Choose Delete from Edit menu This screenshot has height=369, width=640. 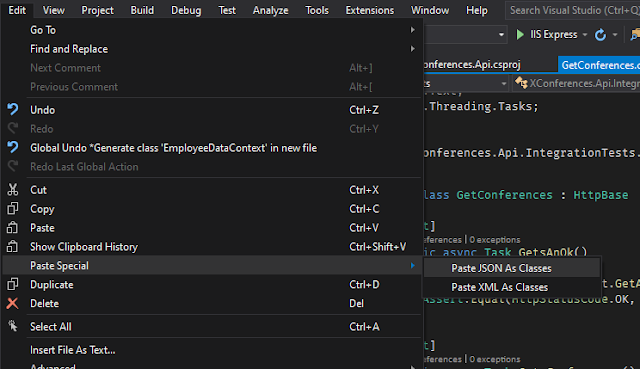coord(211,303)
